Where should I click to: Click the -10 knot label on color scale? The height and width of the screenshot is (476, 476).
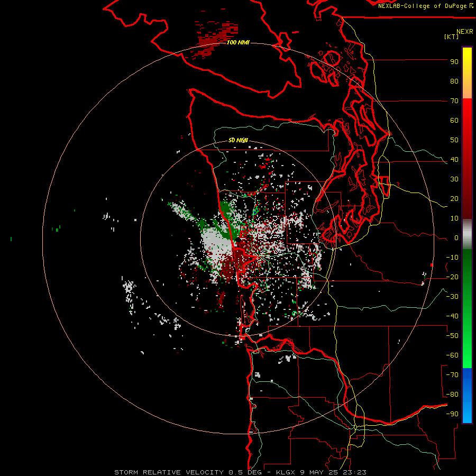(x=452, y=258)
